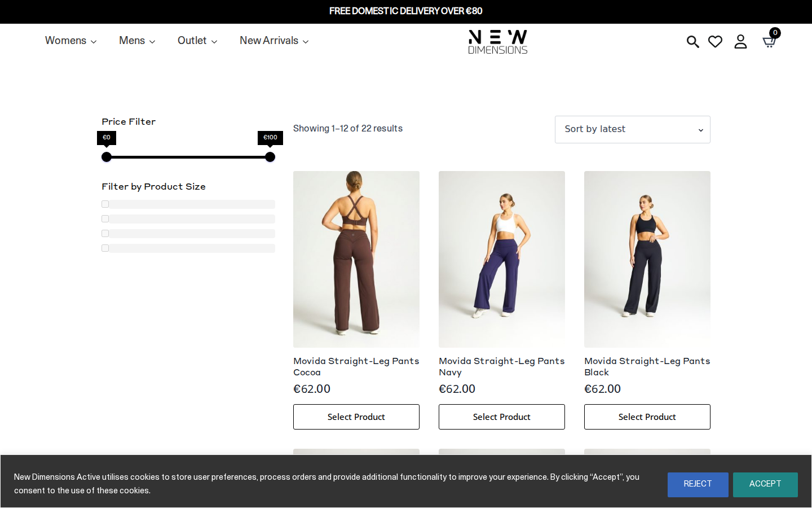Click the New Dimensions logo
The height and width of the screenshot is (508, 812).
tap(498, 42)
